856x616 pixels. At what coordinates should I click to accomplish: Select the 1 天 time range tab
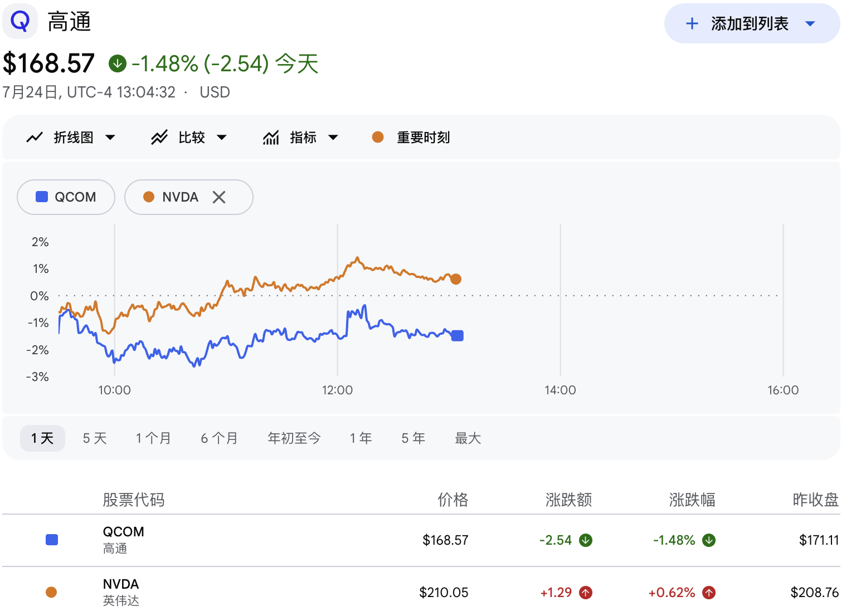click(43, 438)
